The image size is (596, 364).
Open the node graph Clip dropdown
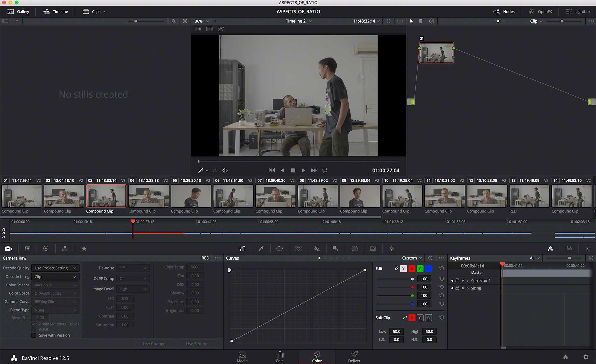pos(536,21)
